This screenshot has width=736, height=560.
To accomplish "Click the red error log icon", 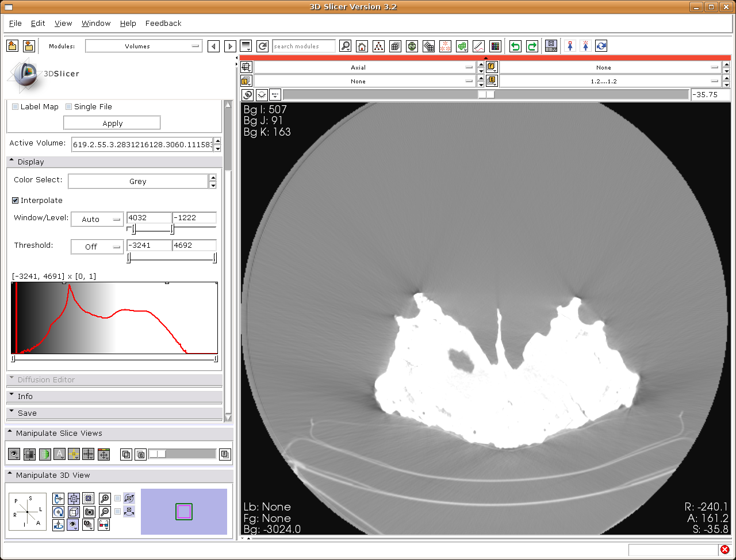I will point(725,550).
